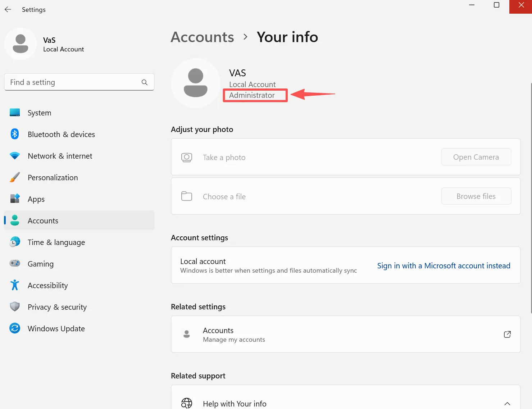Click Accounts in the breadcrumb
This screenshot has height=409, width=532.
tap(202, 37)
